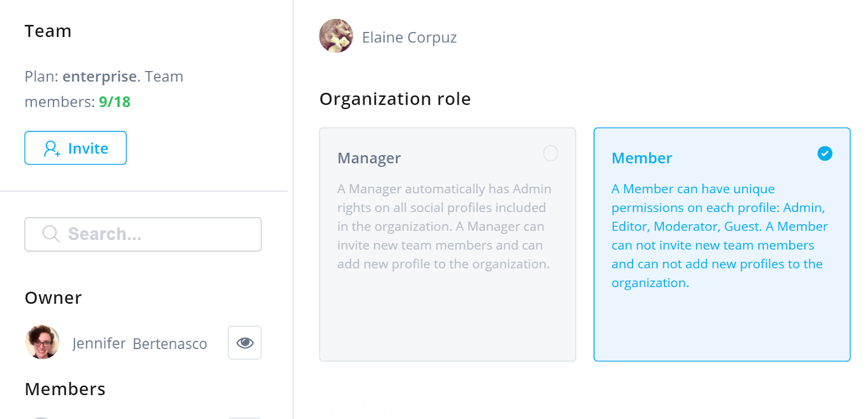
Task: Click the Manager role description text
Action: click(444, 226)
